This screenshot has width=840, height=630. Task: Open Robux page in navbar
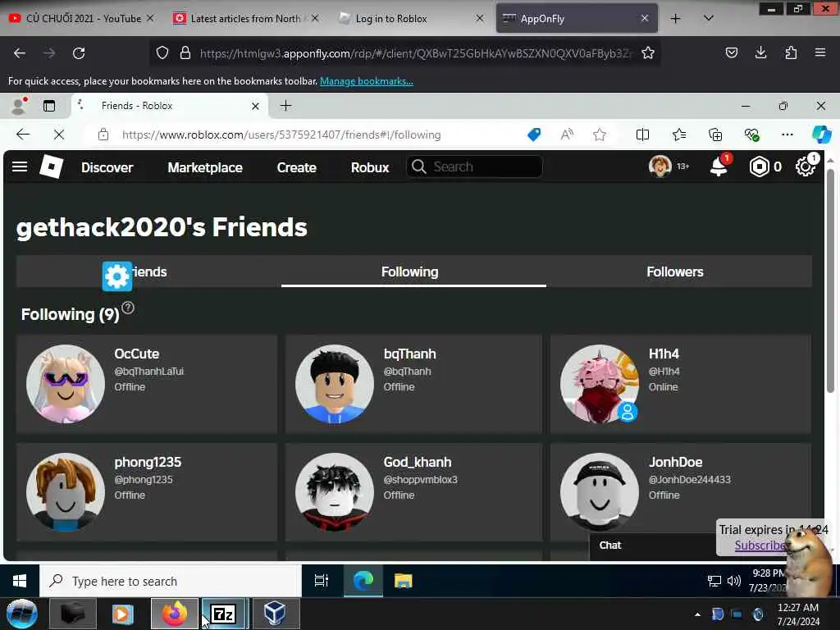click(x=370, y=167)
